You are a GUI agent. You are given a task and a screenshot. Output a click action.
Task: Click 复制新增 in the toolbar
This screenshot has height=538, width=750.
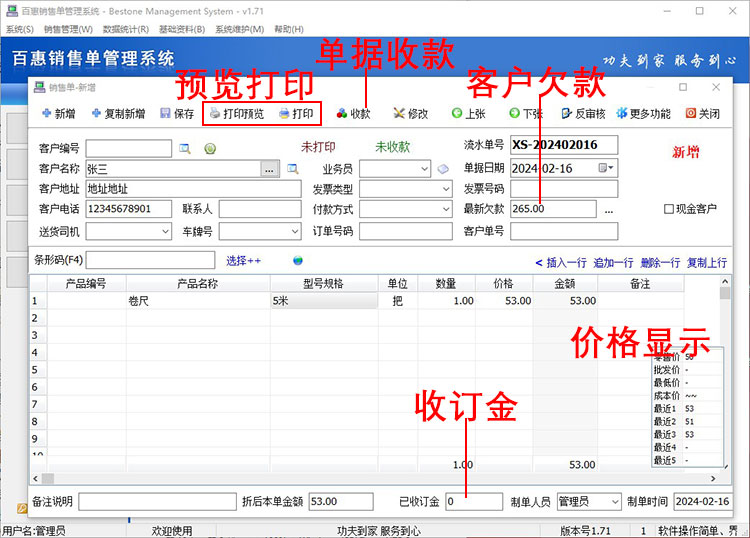(118, 113)
